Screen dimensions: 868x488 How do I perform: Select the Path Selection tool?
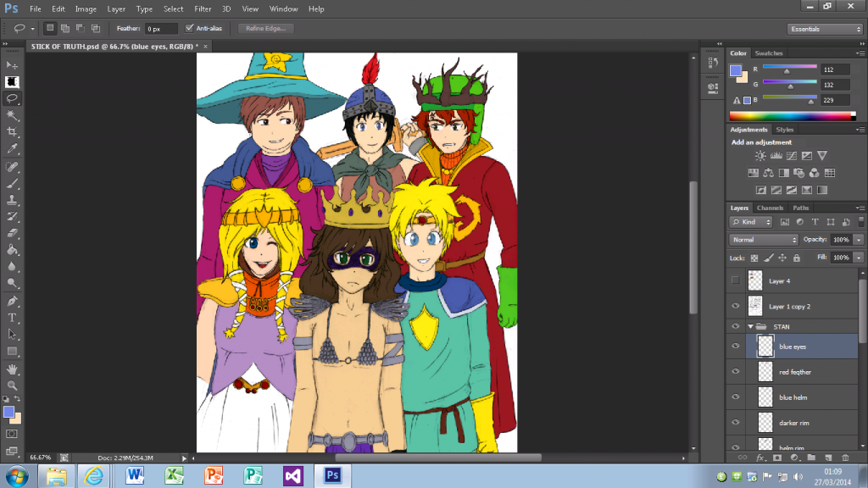tap(12, 334)
